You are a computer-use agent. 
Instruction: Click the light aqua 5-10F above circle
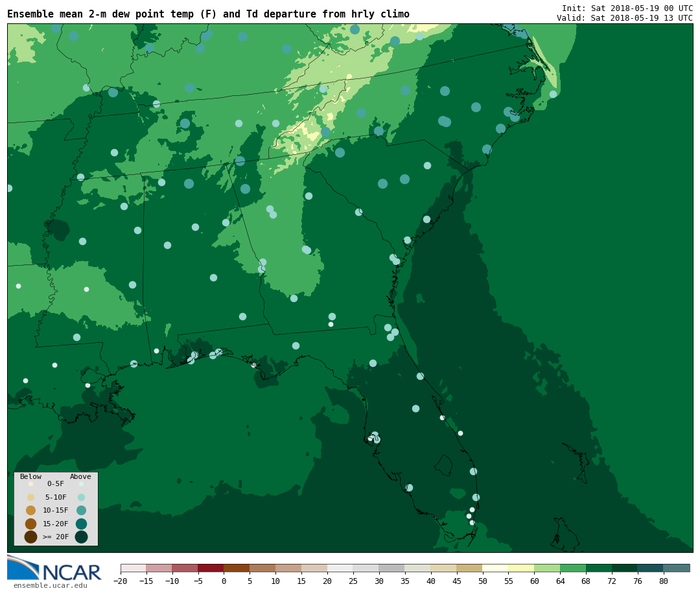coord(81,498)
